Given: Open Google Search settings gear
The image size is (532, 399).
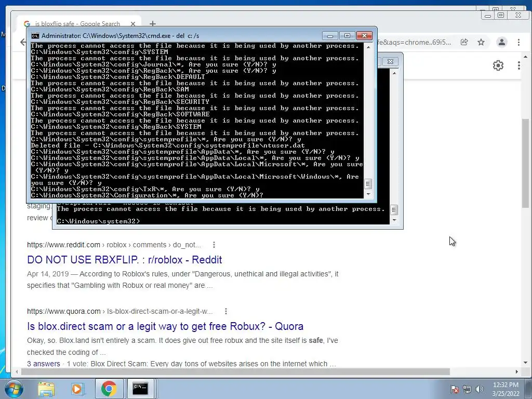Looking at the screenshot, I should tap(498, 65).
